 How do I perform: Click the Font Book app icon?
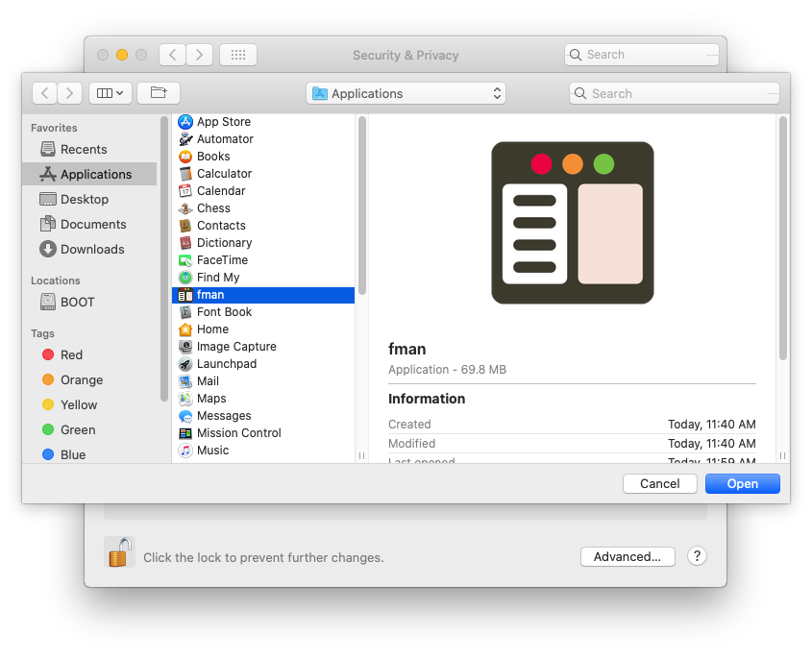point(185,312)
